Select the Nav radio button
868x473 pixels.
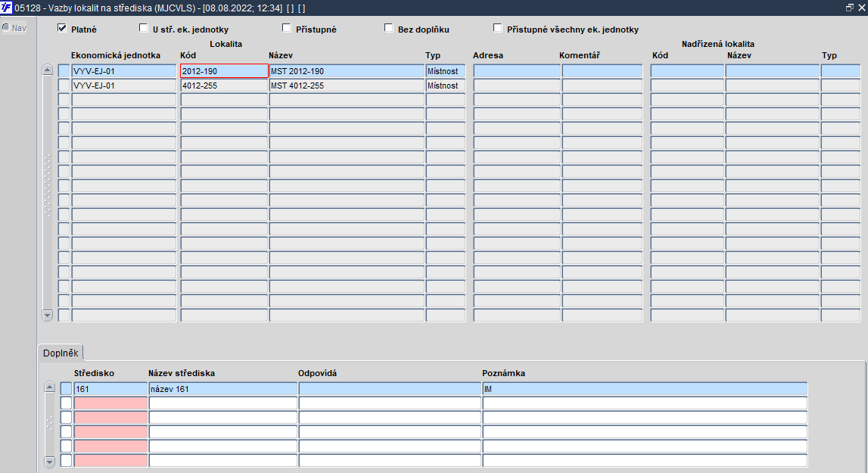[x=6, y=28]
